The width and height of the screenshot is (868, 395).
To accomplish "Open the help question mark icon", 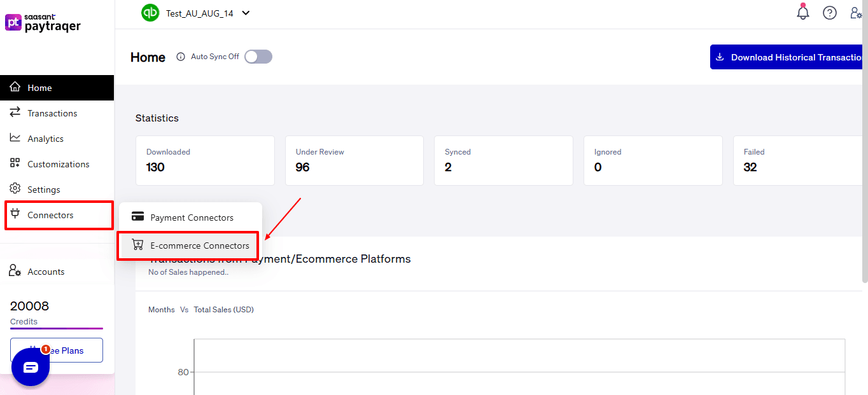I will point(829,12).
